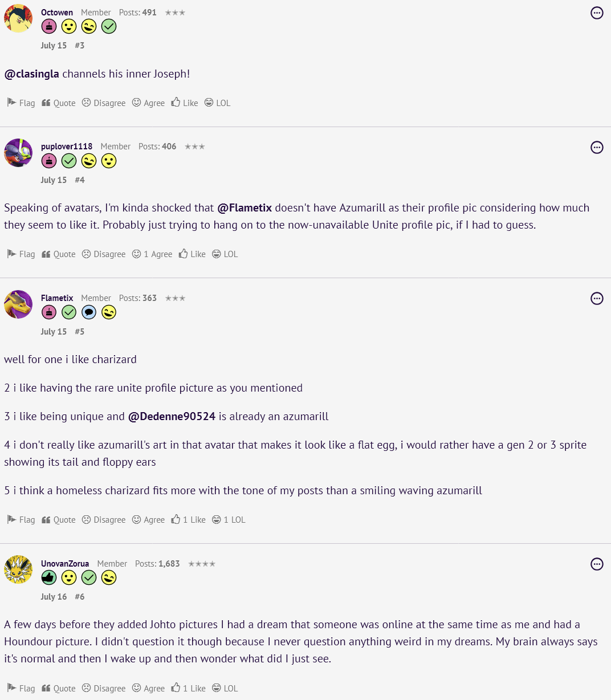Viewport: 611px width, 700px height.
Task: Click Disagree on Flametix's post
Action: coord(103,520)
